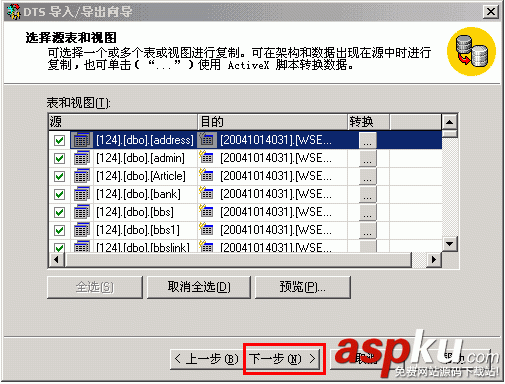Close the DTS import/export wizard window
This screenshot has width=505, height=384.
tap(491, 12)
